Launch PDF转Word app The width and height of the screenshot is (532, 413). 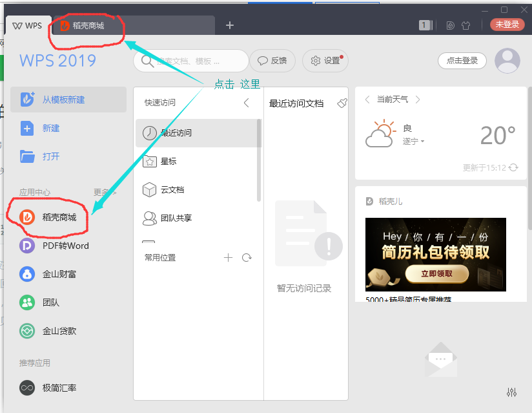click(x=54, y=246)
